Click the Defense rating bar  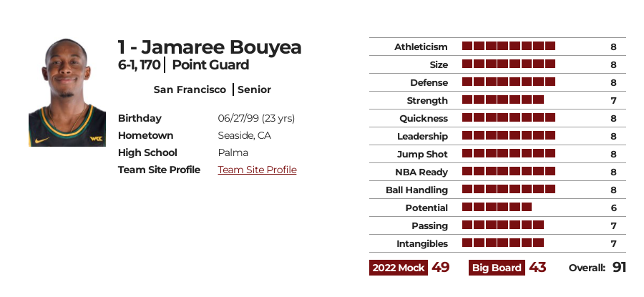pyautogui.click(x=508, y=82)
